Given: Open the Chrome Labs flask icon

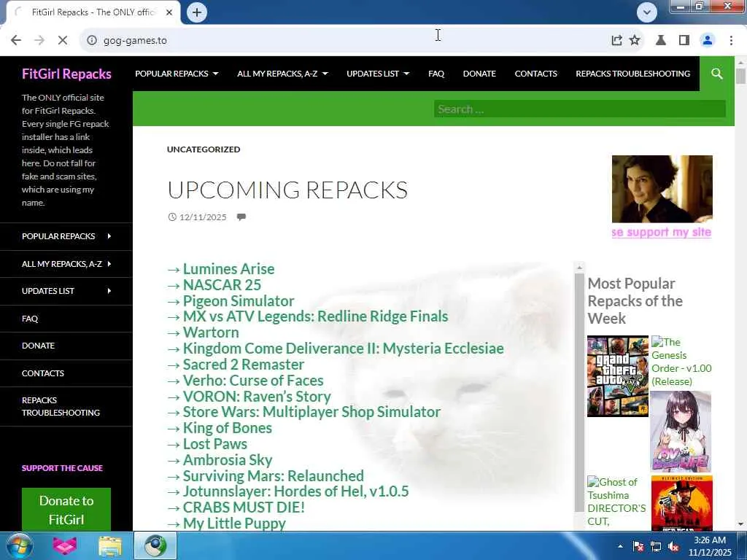Looking at the screenshot, I should click(661, 41).
